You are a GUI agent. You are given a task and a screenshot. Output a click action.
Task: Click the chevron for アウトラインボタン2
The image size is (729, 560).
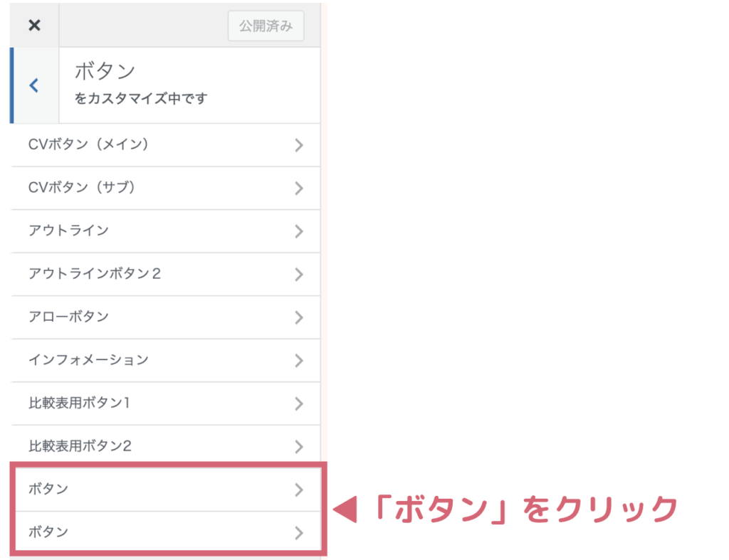299,275
